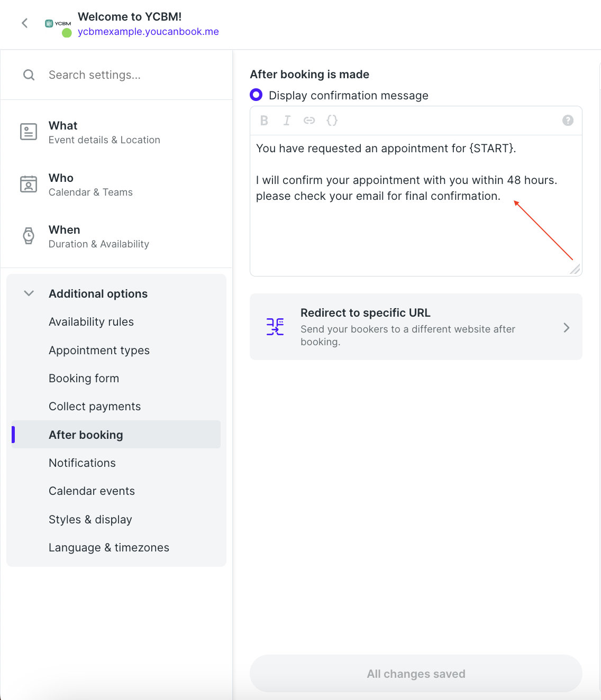
Task: Click the magnifier icon in search settings
Action: [x=29, y=75]
